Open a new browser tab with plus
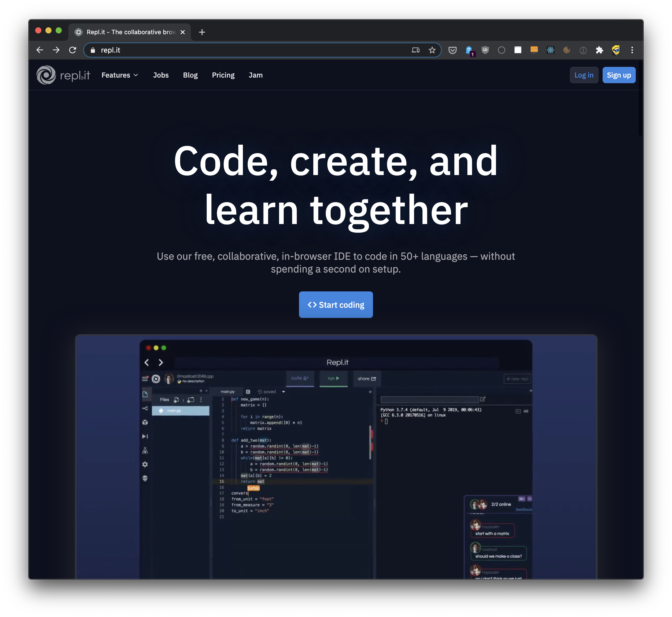 pos(202,32)
